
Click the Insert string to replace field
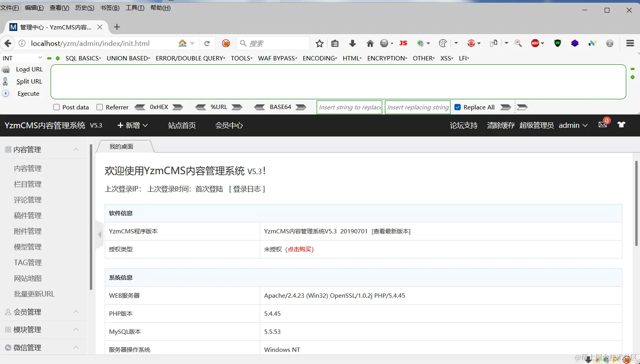click(349, 107)
